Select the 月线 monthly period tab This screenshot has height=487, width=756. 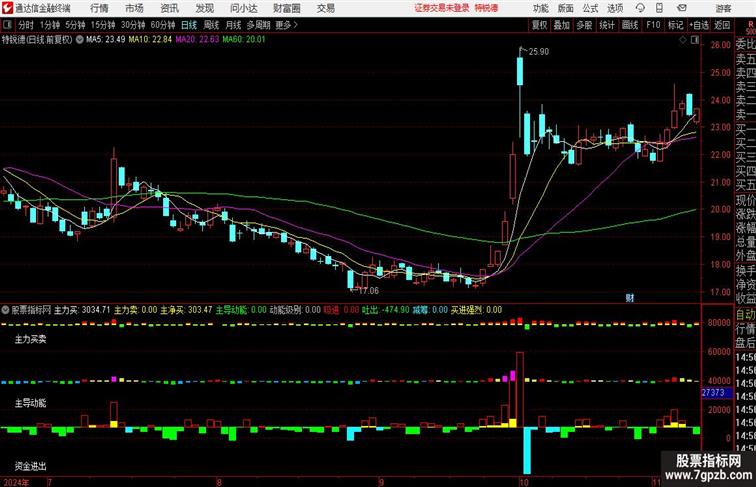point(233,25)
